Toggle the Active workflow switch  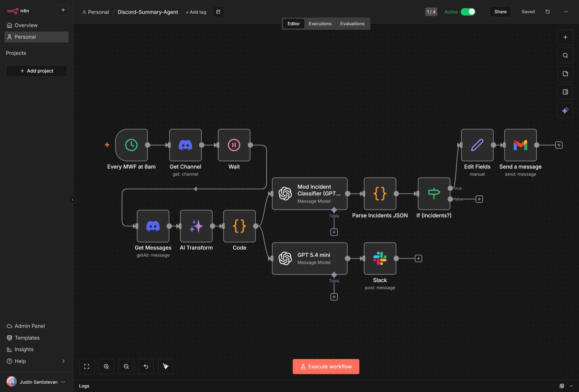468,12
